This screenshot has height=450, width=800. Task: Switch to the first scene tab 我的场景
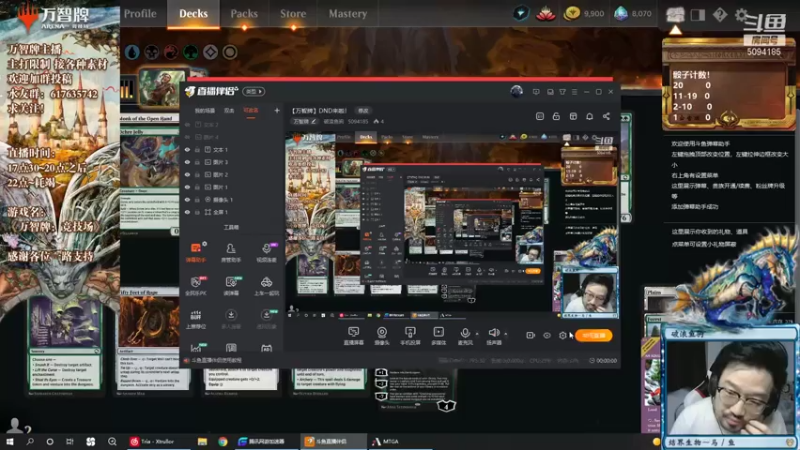[x=205, y=111]
